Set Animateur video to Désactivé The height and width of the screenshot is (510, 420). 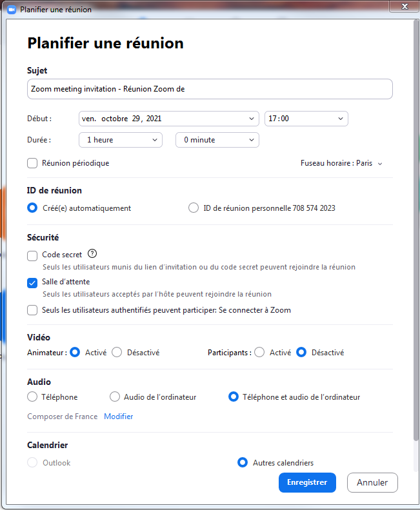[x=117, y=353]
